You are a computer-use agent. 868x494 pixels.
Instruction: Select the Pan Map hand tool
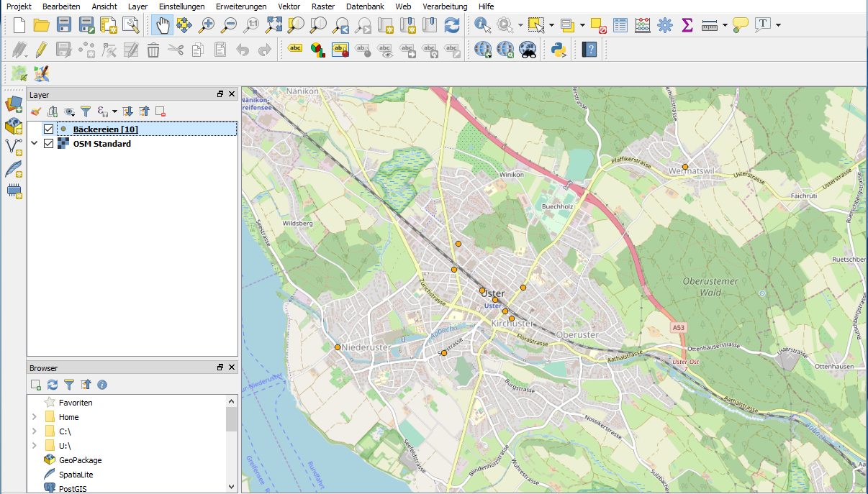163,25
